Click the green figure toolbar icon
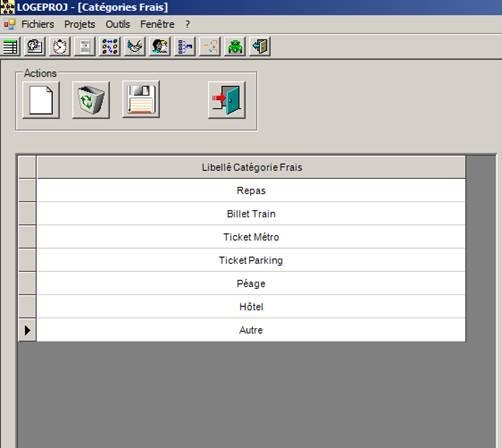The width and height of the screenshot is (502, 448). pyautogui.click(x=235, y=46)
